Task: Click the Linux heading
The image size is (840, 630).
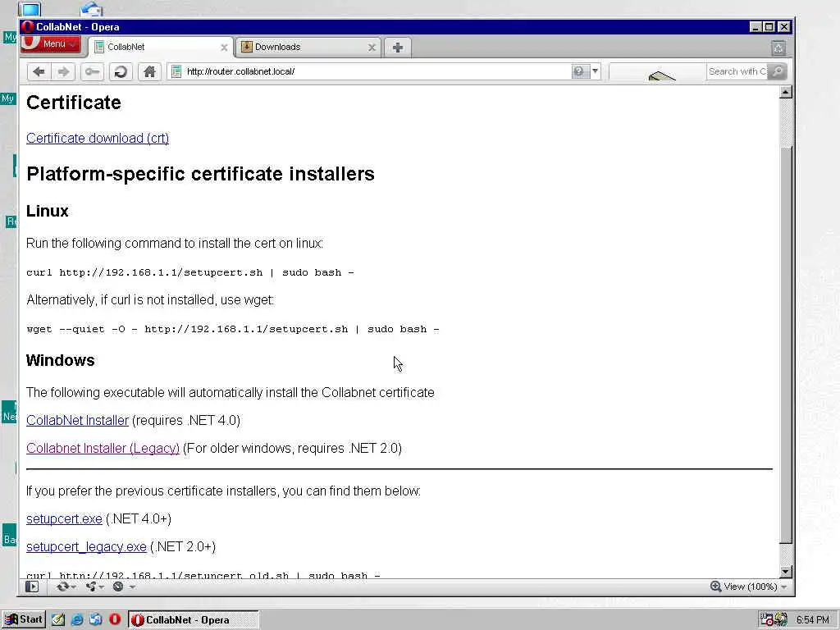Action: 47,211
